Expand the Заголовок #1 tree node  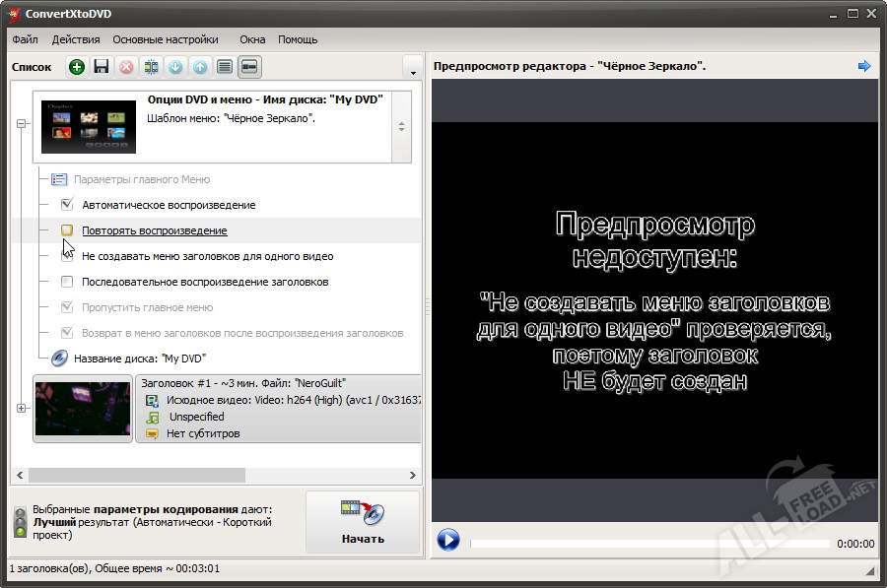click(x=21, y=408)
